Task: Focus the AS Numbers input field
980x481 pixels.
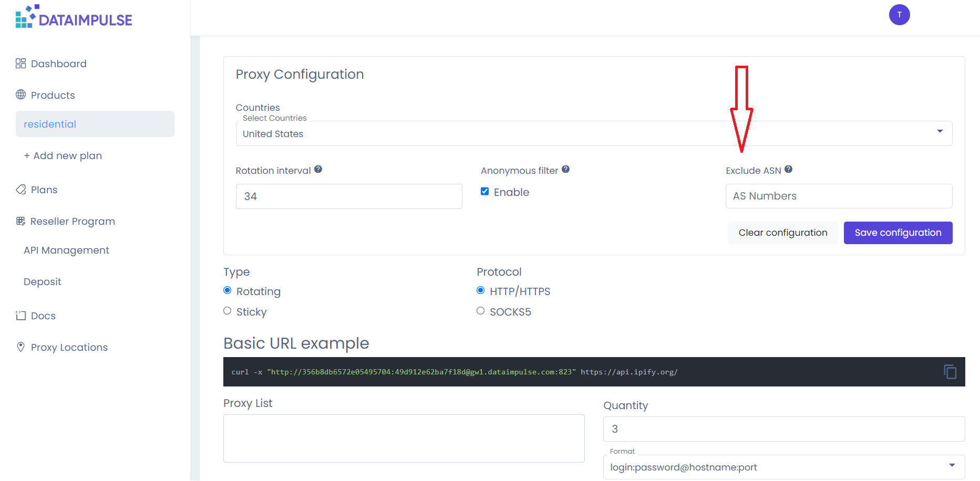Action: tap(839, 196)
